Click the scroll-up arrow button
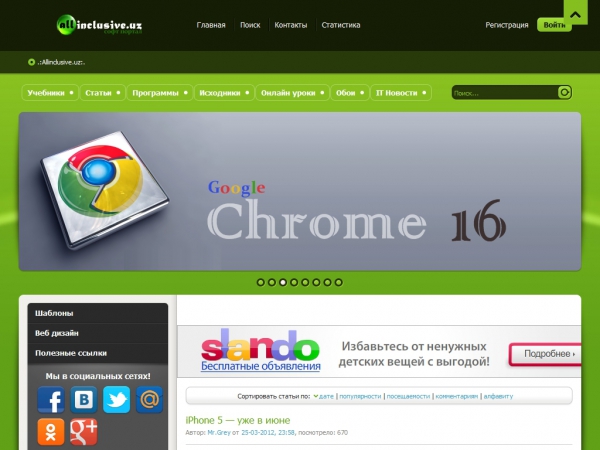The width and height of the screenshot is (600, 450). coord(575,13)
